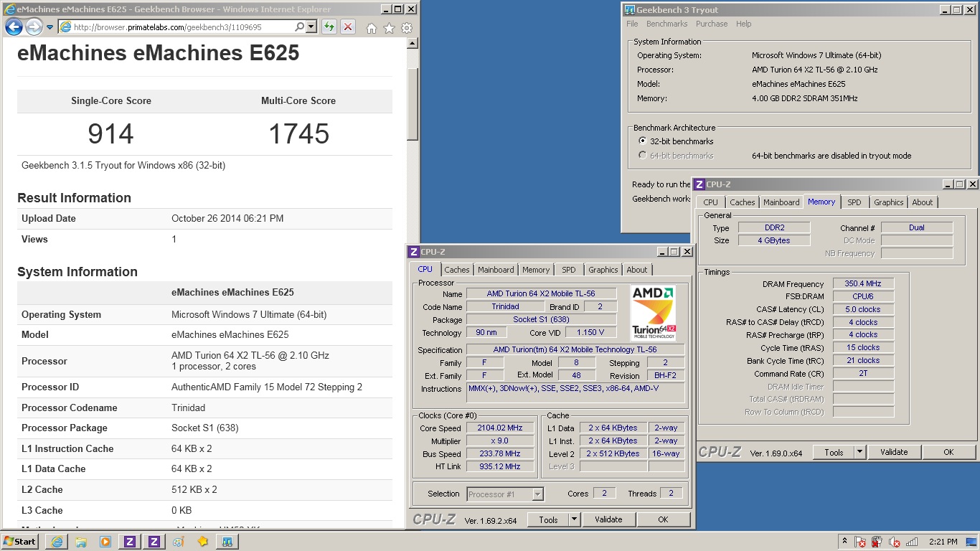Image resolution: width=980 pixels, height=551 pixels.
Task: Switch to Graphics tab in front CPU-Z window
Action: click(603, 270)
